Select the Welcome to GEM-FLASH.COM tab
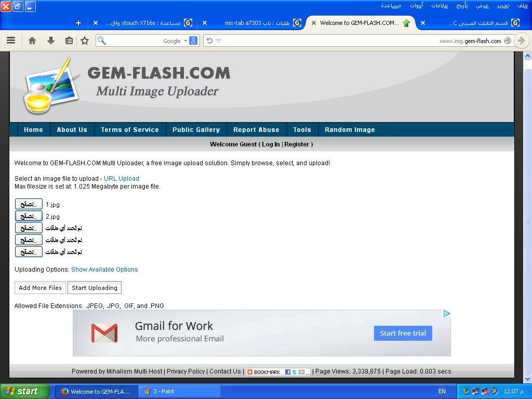Image resolution: width=532 pixels, height=399 pixels. pyautogui.click(x=362, y=23)
